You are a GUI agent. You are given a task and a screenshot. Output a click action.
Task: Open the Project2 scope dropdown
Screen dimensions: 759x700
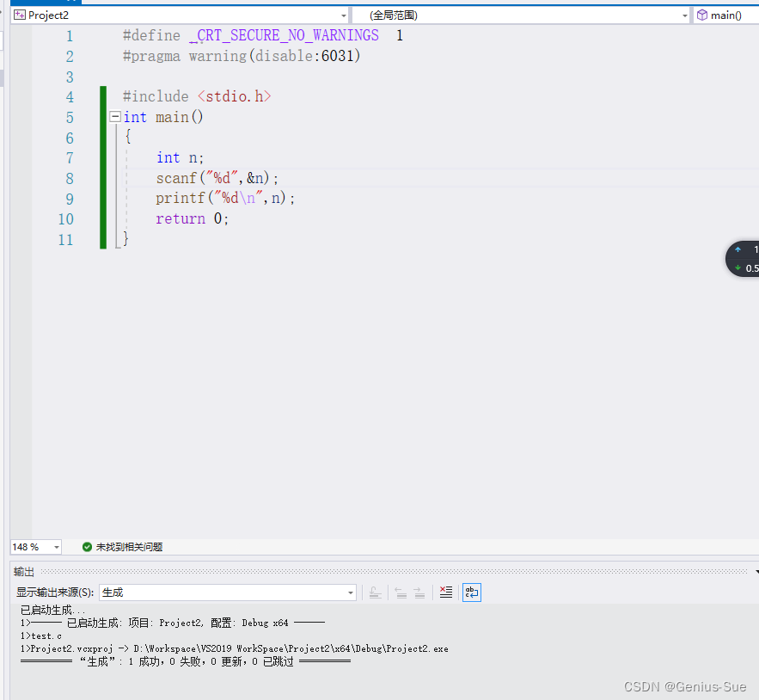pyautogui.click(x=344, y=15)
